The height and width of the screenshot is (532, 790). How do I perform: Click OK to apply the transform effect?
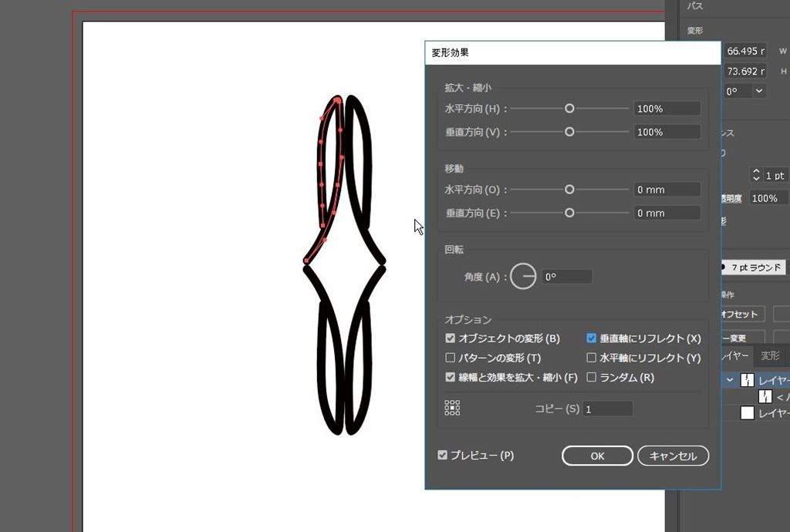click(597, 456)
